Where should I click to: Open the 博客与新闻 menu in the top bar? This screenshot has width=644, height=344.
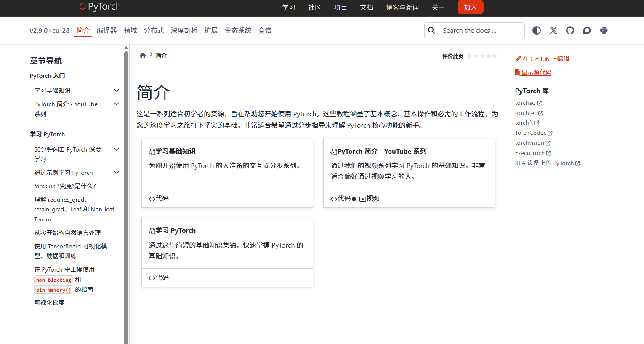pyautogui.click(x=402, y=7)
